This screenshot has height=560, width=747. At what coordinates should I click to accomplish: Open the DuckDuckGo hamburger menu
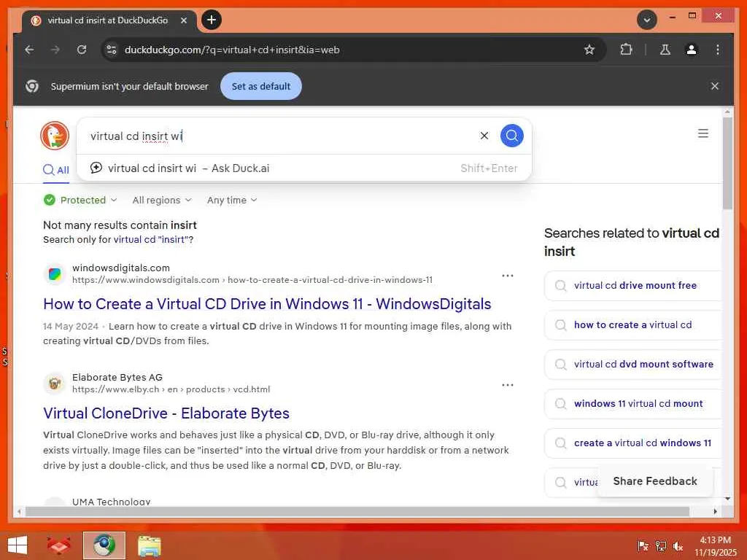pos(703,133)
